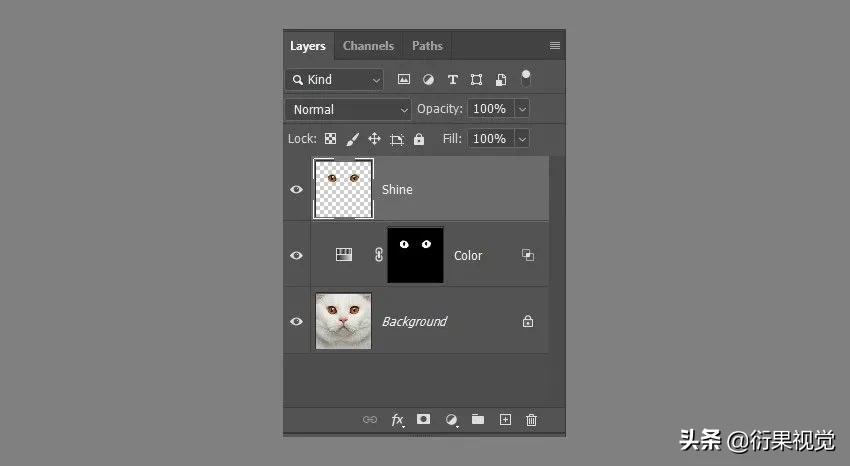Add a layer mask

click(424, 420)
